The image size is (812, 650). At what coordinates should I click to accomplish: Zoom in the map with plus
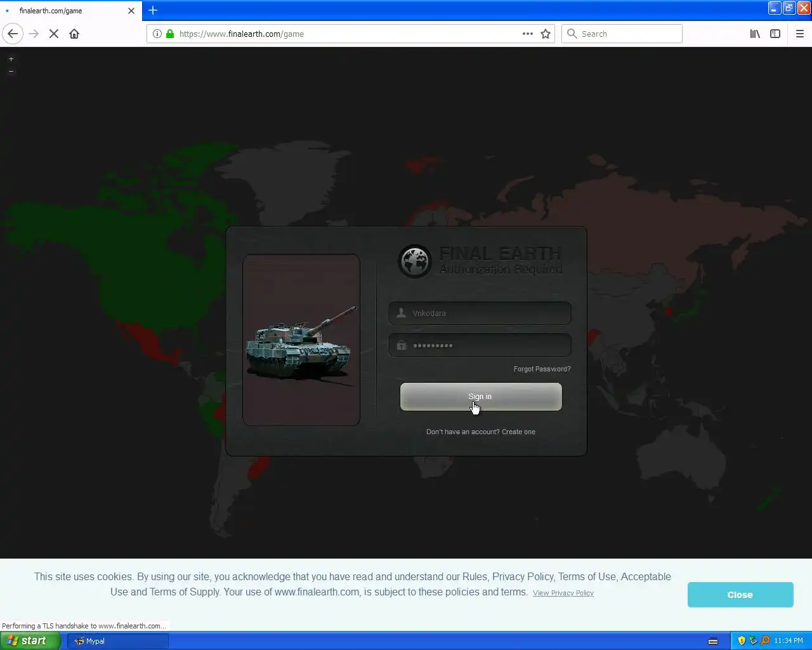pos(11,59)
